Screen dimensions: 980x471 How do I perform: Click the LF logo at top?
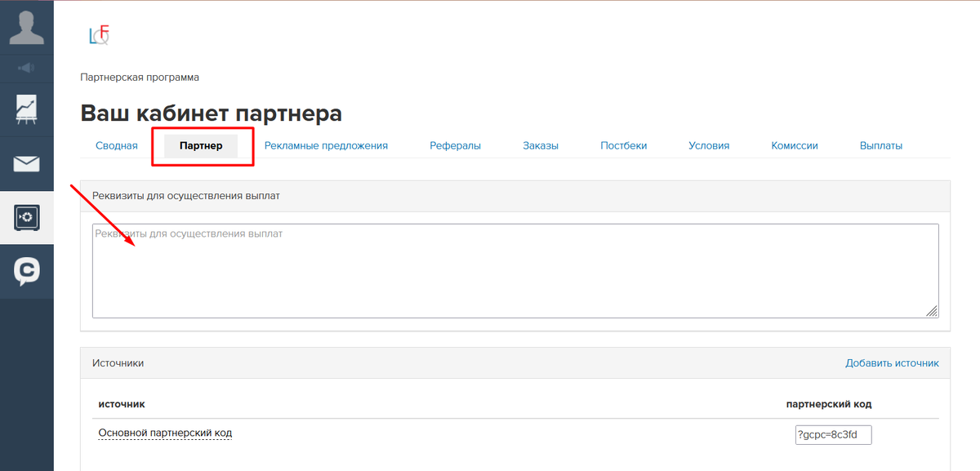(x=99, y=35)
